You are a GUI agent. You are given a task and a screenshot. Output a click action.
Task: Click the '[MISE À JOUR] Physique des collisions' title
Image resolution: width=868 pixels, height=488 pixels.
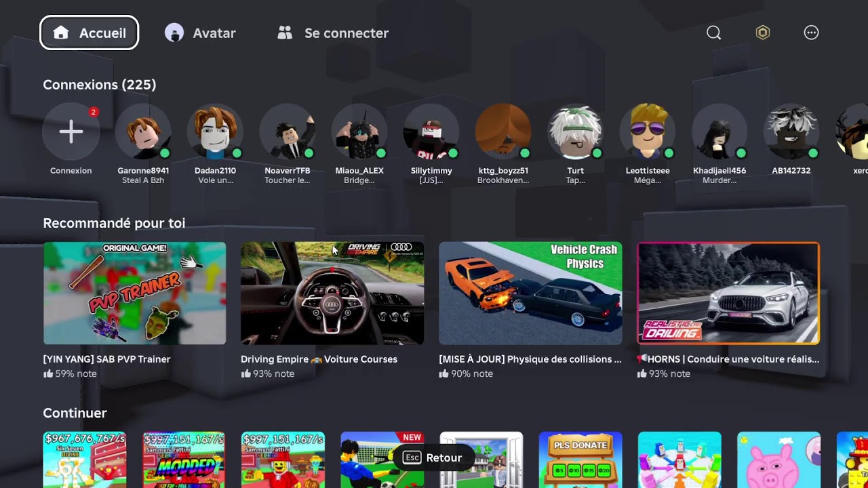530,359
